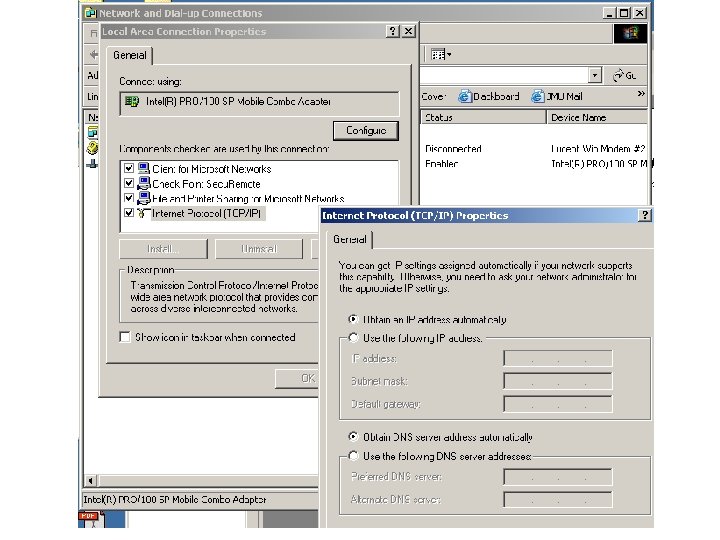Click the horizontal scrollbar left arrow

coord(90,480)
